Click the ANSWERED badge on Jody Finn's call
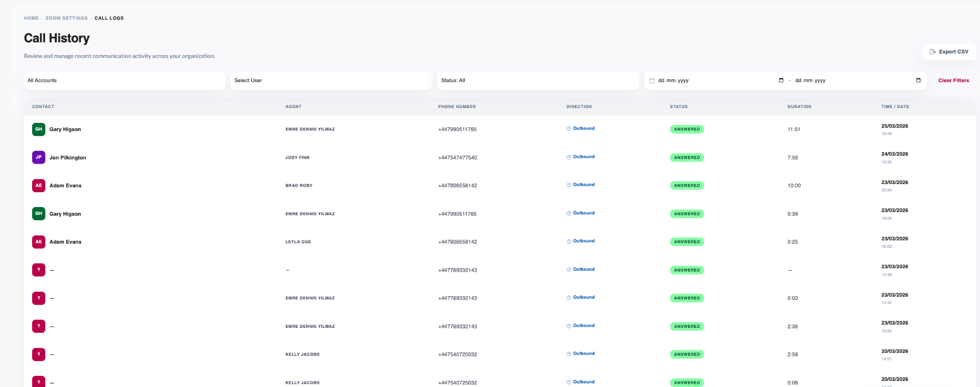The height and width of the screenshot is (387, 980). coord(687,158)
